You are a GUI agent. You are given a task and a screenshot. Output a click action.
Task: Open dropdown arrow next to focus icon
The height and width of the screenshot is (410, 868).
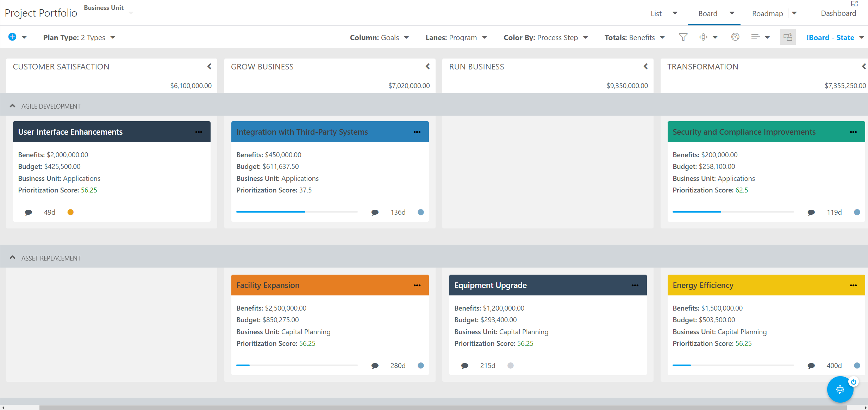[715, 37]
